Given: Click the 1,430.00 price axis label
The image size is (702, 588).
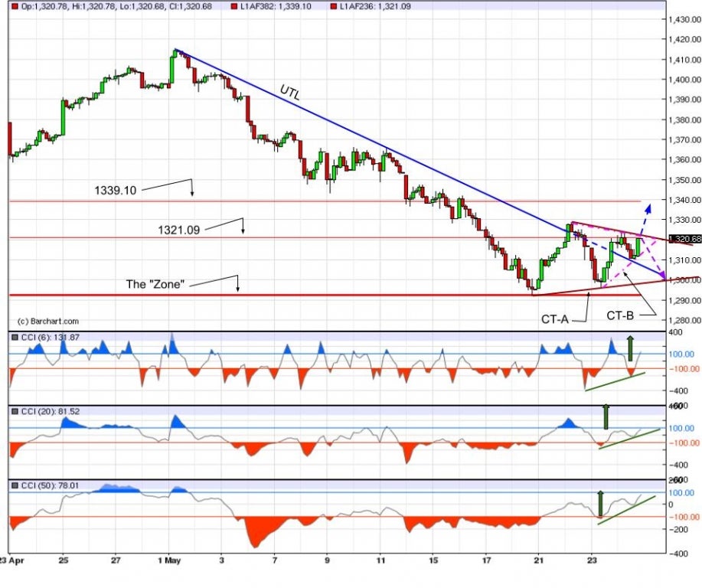Looking at the screenshot, I should tap(684, 19).
